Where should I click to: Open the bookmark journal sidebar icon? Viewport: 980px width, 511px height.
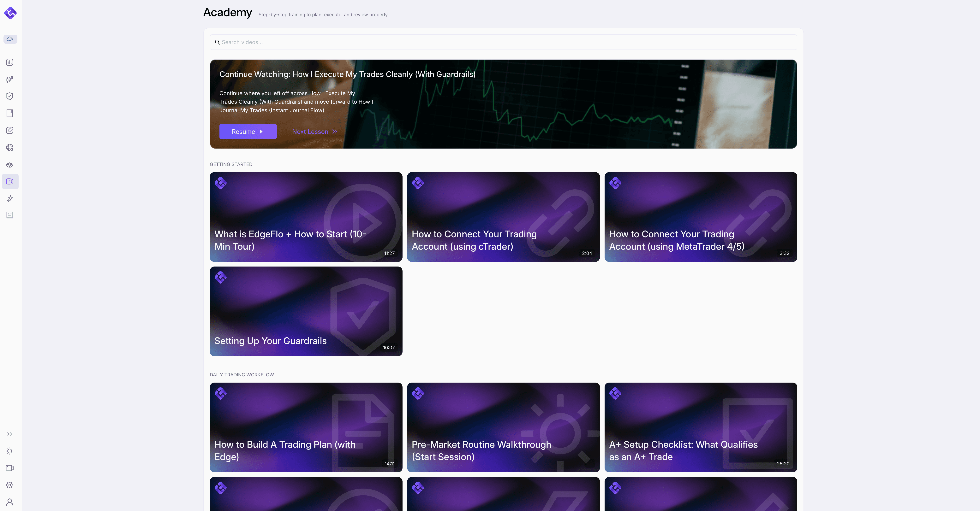(10, 113)
